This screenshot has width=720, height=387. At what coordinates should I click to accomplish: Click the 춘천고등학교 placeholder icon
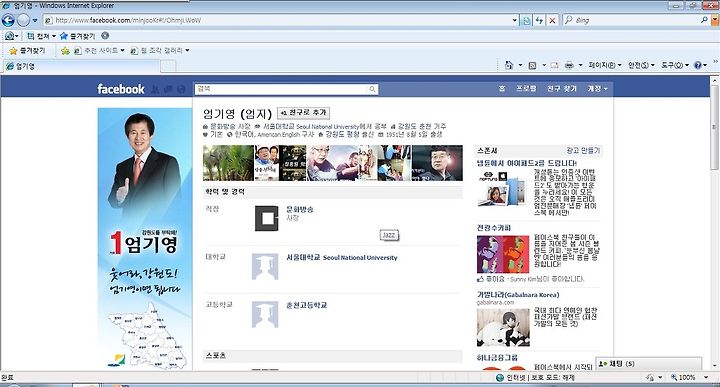click(265, 314)
